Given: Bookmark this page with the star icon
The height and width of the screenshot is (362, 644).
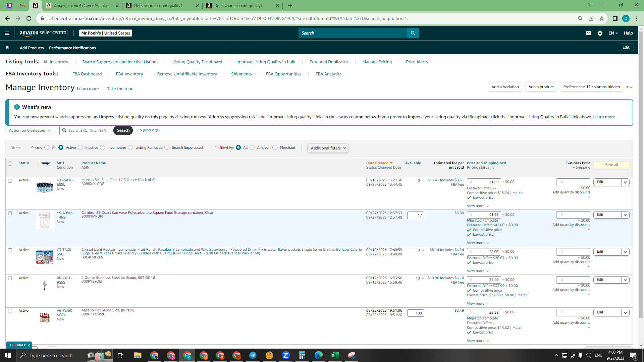Looking at the screenshot, I should click(x=602, y=18).
